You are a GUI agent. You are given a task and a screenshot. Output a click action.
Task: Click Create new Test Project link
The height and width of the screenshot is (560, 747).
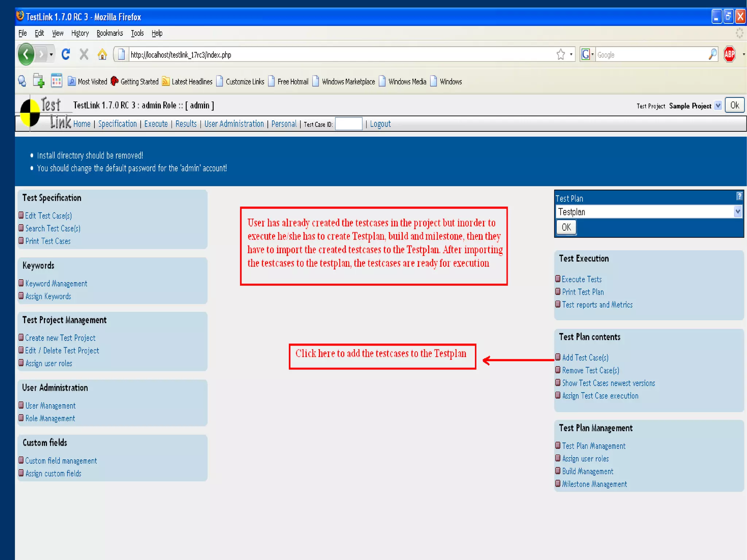point(60,338)
